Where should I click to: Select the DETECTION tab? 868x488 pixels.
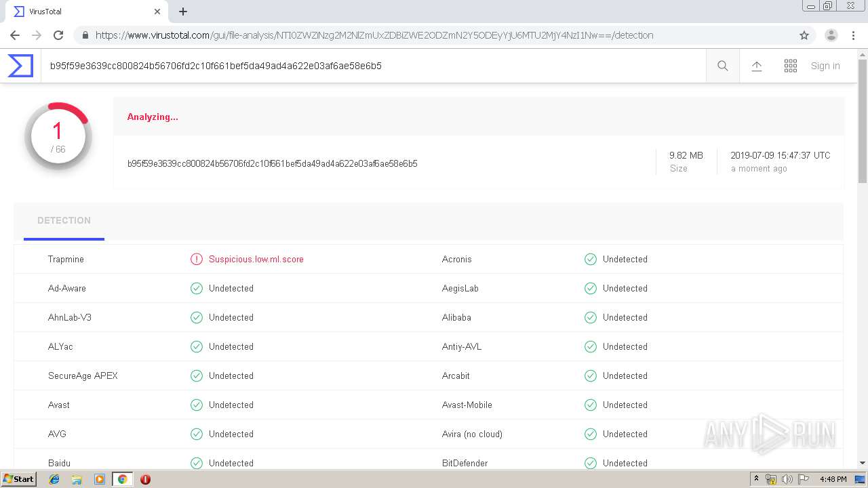64,220
